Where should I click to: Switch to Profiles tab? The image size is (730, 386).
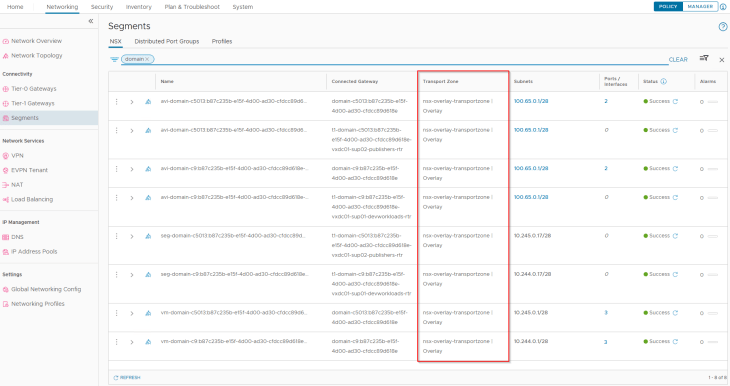[x=222, y=41]
